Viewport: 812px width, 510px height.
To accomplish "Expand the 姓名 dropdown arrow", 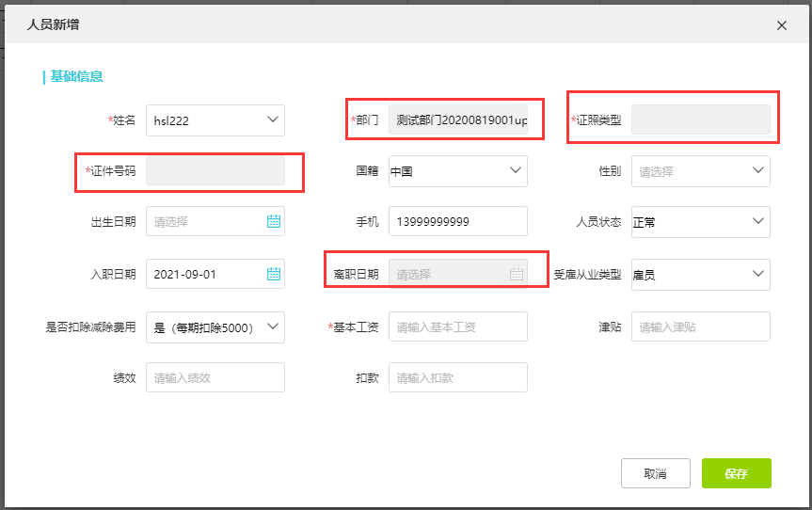I will tap(273, 120).
